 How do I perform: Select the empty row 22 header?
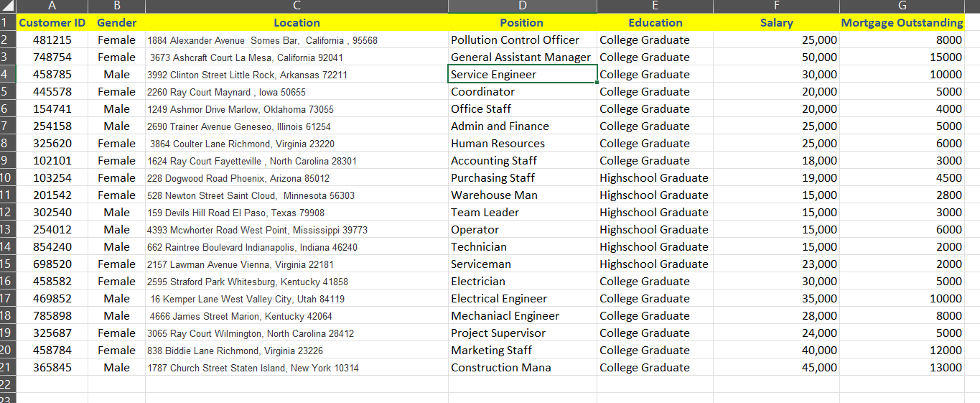[x=7, y=384]
